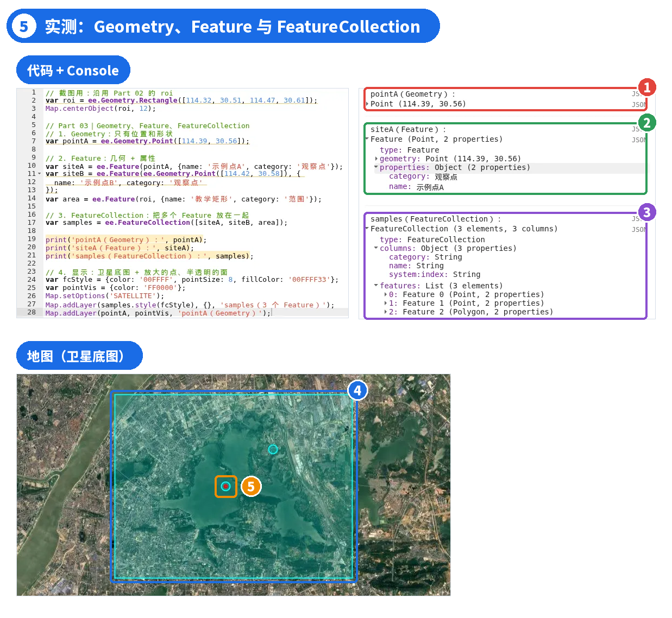Open JSON view for Feature (Point, 2 properties)
672x618 pixels.
639,140
